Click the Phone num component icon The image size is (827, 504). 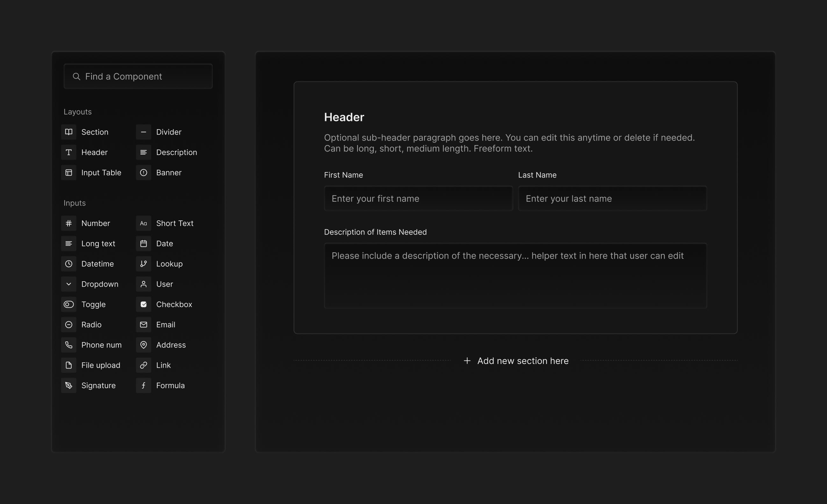pyautogui.click(x=69, y=345)
